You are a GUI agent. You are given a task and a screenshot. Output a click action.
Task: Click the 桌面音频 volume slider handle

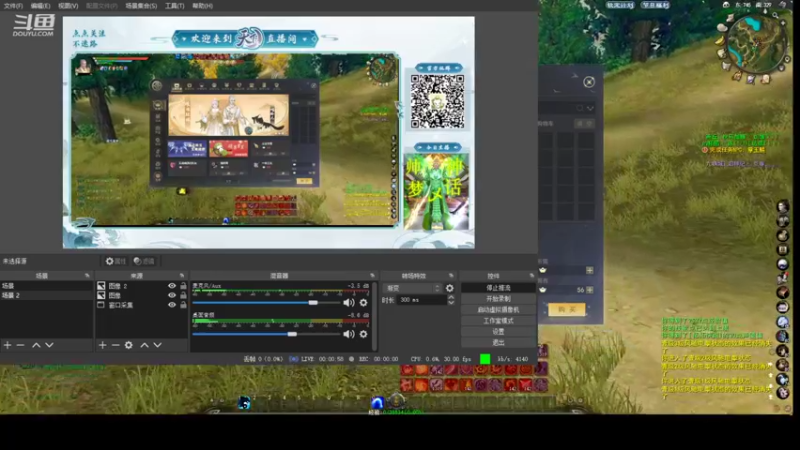[292, 334]
